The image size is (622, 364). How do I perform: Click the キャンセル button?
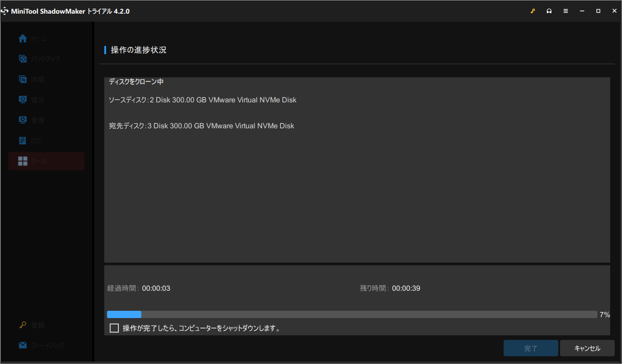point(587,349)
